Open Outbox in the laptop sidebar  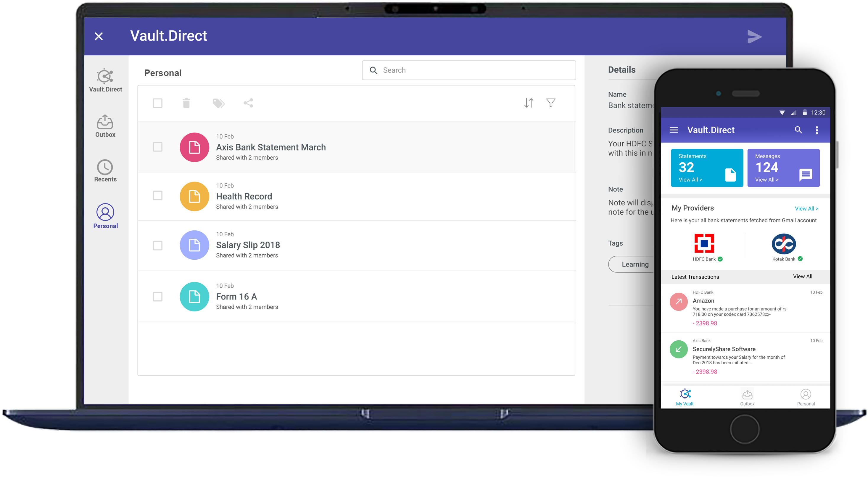click(x=105, y=126)
